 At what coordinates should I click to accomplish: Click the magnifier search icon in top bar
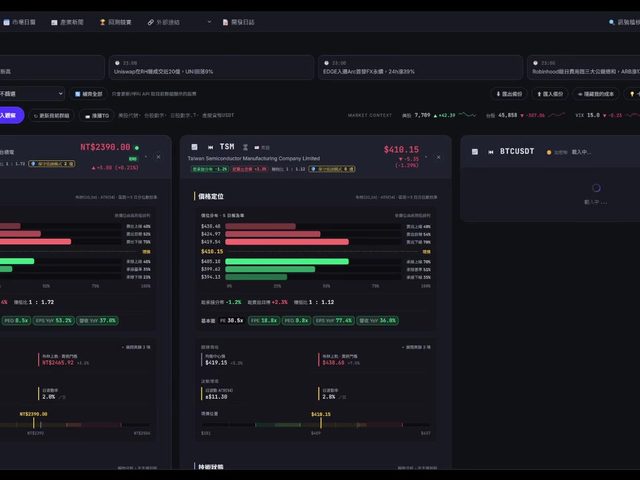pos(611,22)
